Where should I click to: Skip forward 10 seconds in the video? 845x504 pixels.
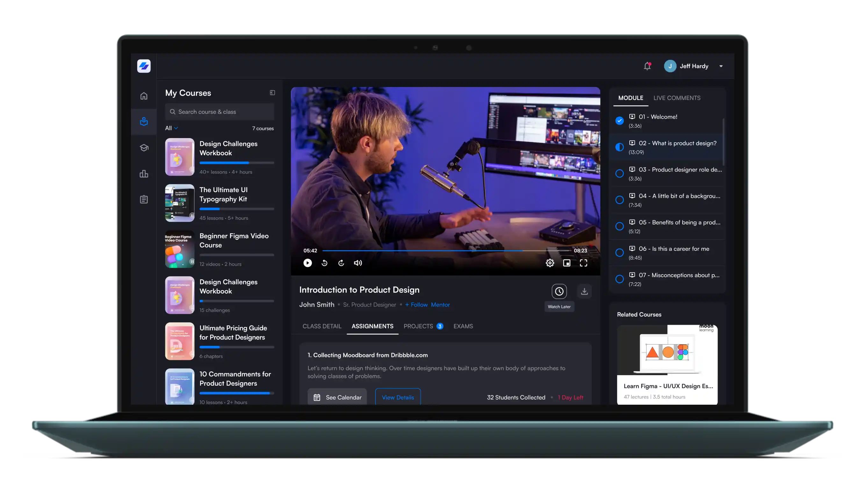point(341,262)
